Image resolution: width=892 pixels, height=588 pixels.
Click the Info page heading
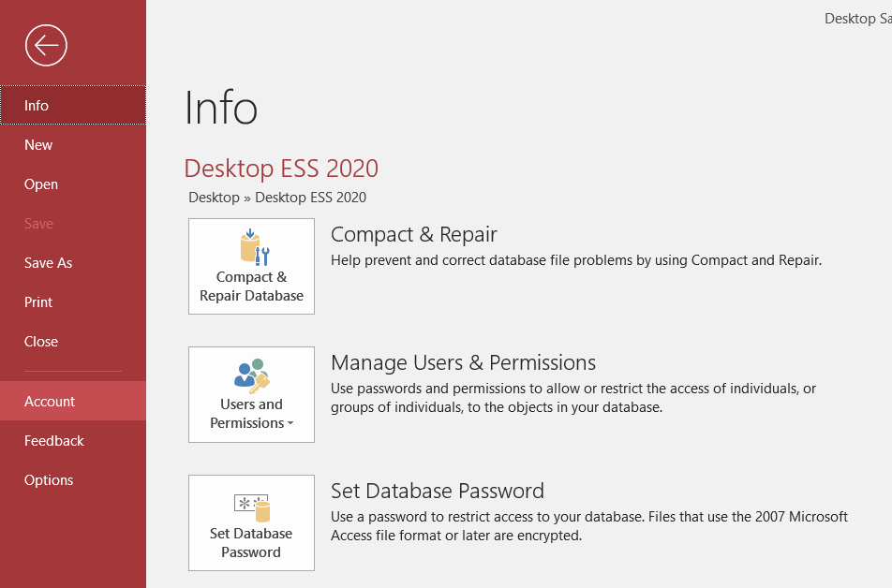point(221,108)
